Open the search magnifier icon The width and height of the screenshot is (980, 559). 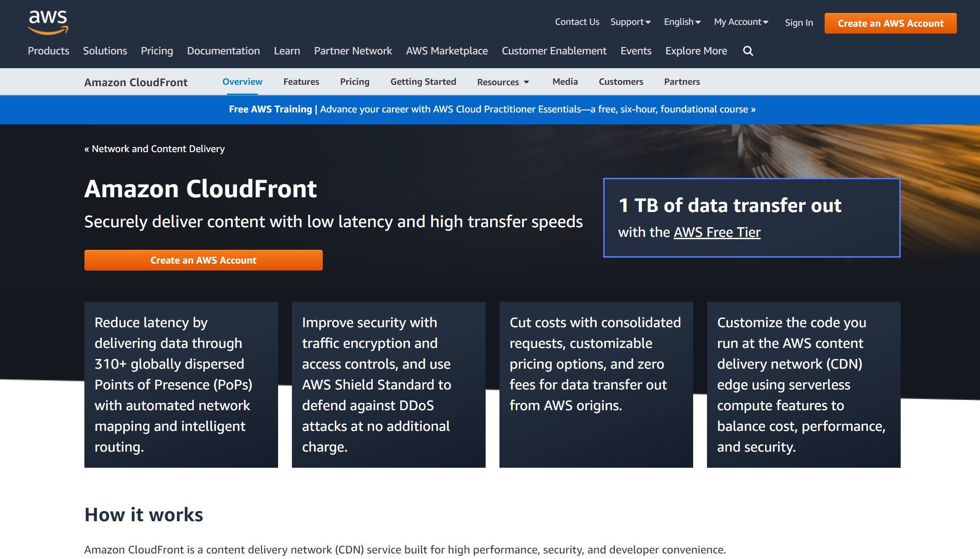(748, 51)
